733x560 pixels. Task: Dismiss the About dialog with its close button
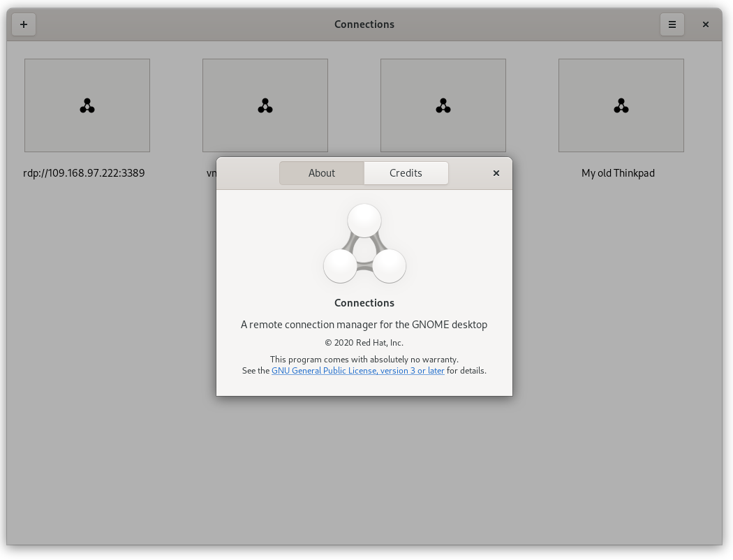click(496, 172)
